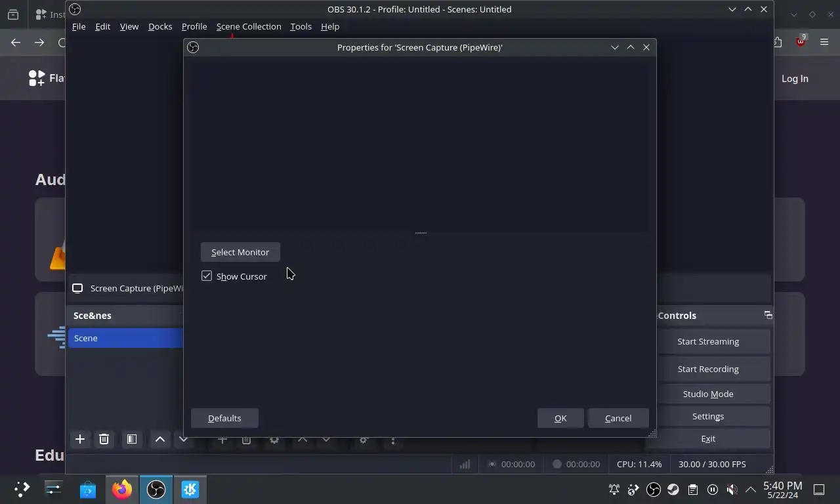Click the Select Monitor button
The height and width of the screenshot is (504, 840).
240,252
